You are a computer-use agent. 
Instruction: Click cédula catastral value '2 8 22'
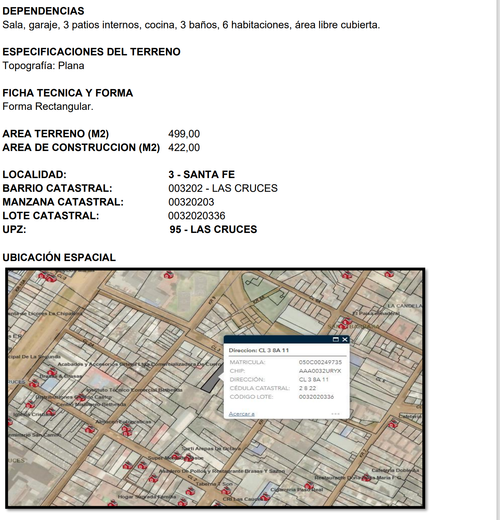click(307, 388)
